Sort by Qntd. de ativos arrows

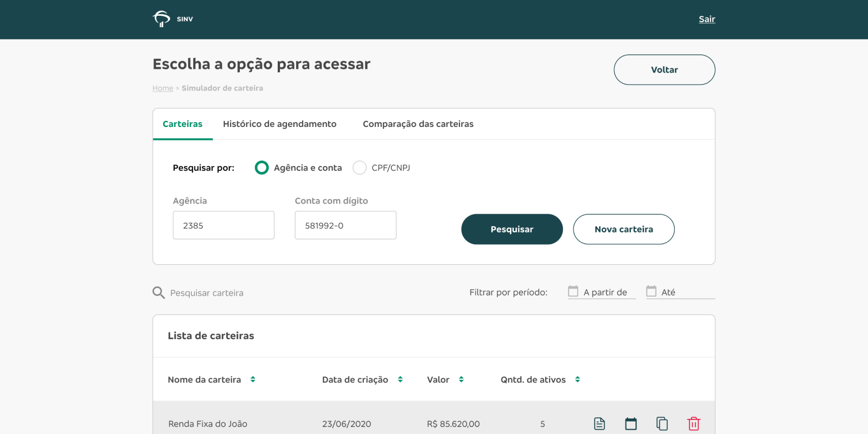coord(578,380)
